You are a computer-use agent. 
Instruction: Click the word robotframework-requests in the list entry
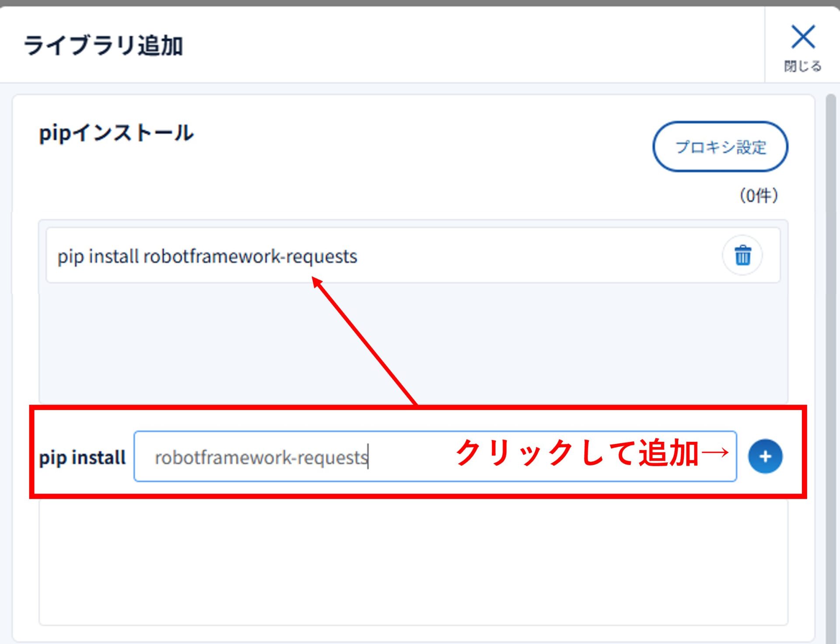point(250,256)
